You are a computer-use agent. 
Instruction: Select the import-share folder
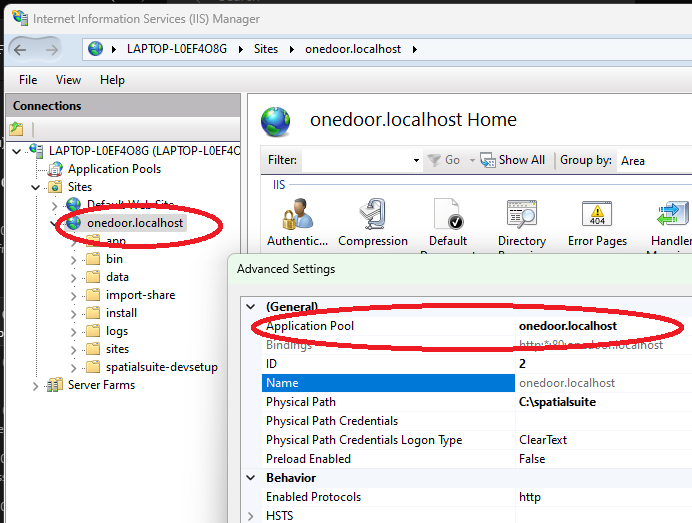tap(140, 295)
